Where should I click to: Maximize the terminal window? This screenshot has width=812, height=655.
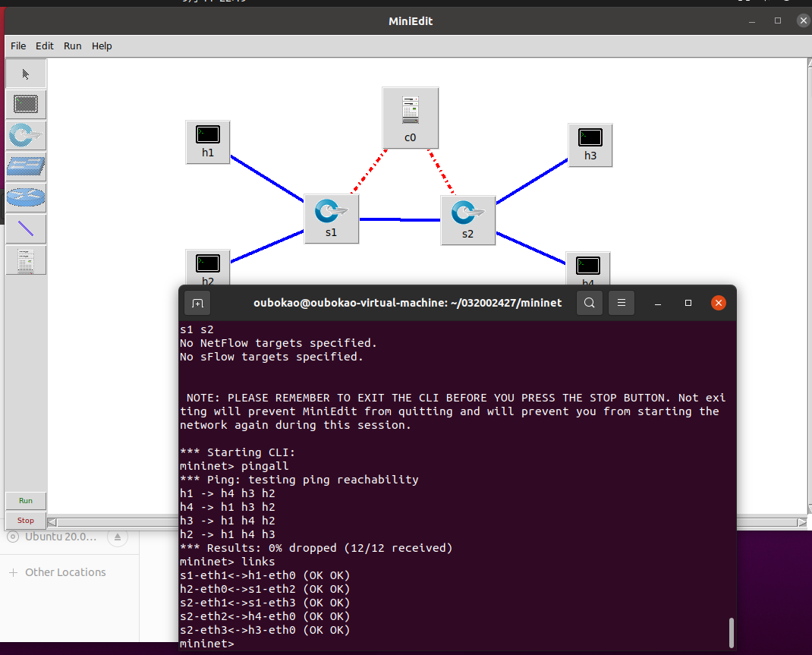[688, 303]
